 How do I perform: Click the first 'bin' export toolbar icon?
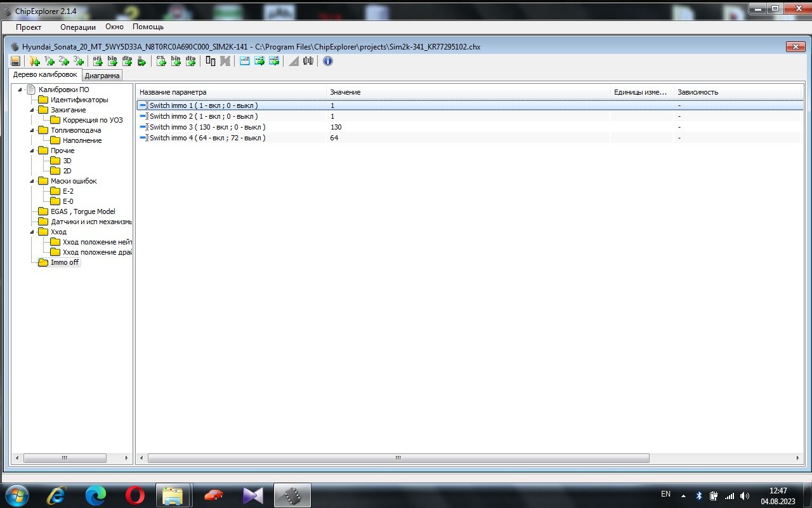[112, 61]
